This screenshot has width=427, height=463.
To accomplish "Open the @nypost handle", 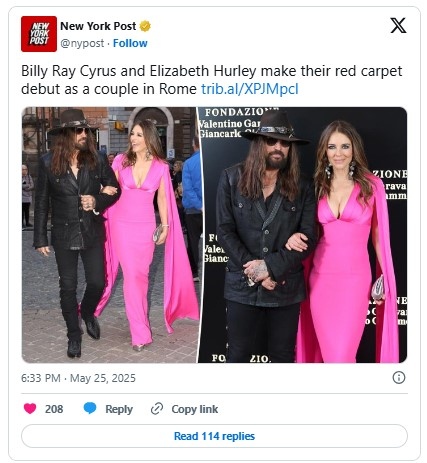I will click(x=82, y=43).
